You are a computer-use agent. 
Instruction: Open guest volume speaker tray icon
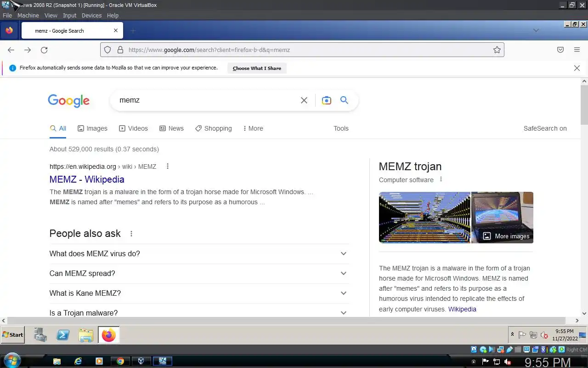click(544, 335)
